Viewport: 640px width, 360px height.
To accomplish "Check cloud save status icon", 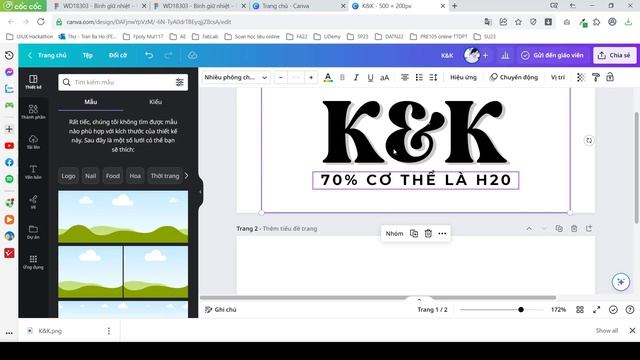I will [x=193, y=55].
